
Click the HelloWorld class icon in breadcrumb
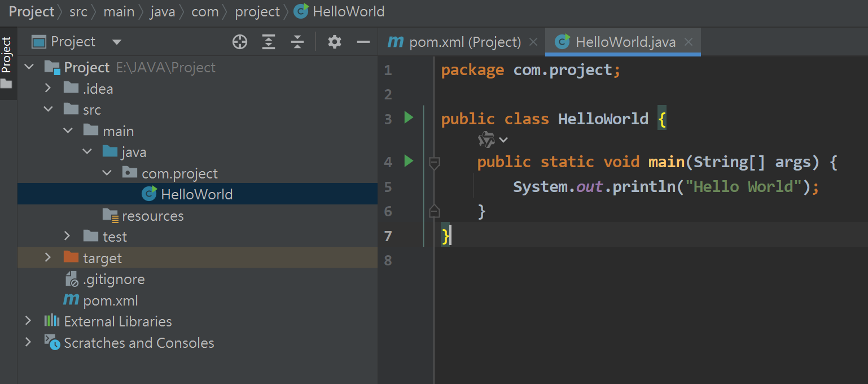click(x=301, y=11)
